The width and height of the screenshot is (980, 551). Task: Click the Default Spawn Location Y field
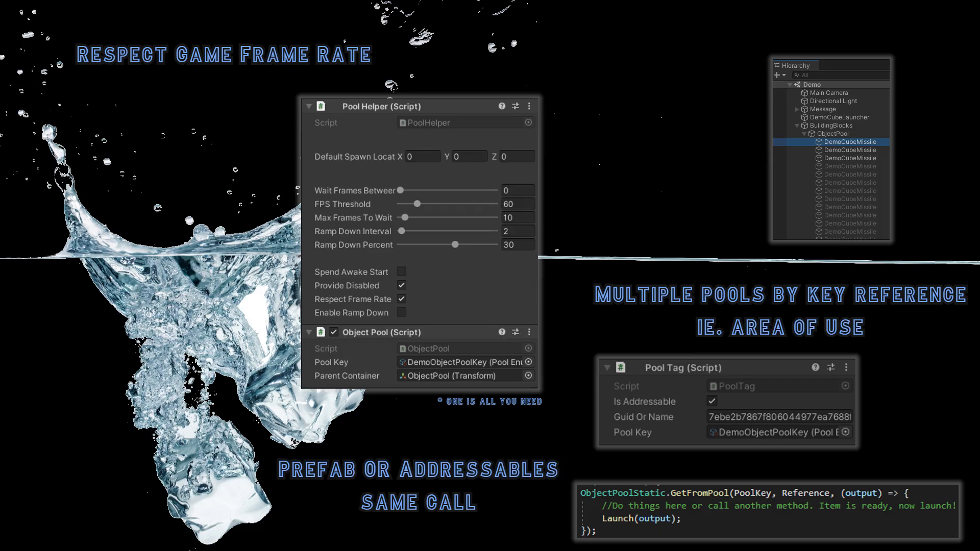tap(470, 157)
